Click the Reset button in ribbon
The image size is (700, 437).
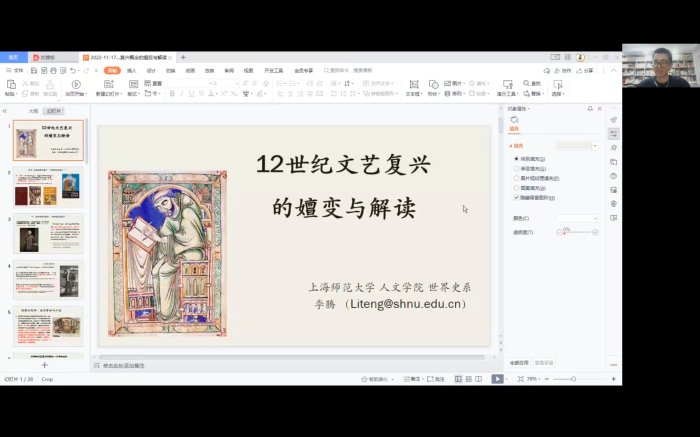click(153, 83)
